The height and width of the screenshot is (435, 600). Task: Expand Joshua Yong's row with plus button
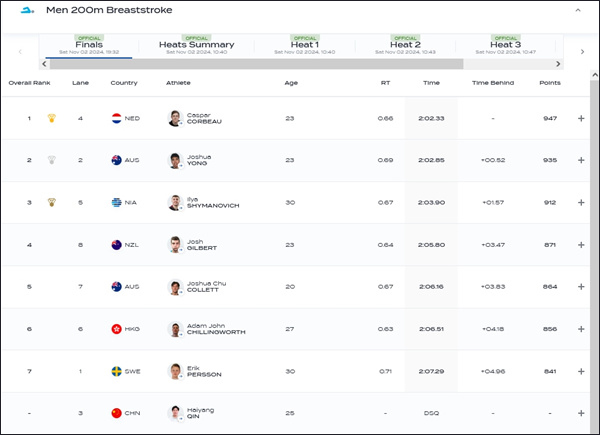click(581, 160)
